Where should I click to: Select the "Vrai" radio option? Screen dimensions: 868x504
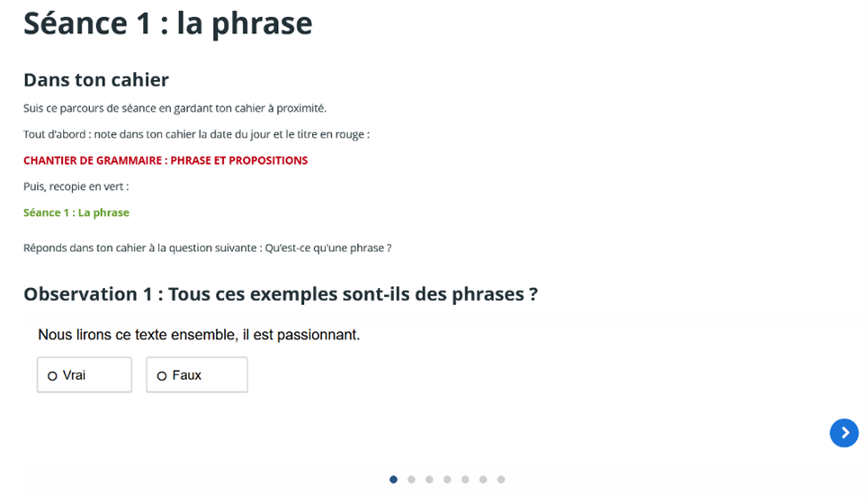pyautogui.click(x=84, y=375)
